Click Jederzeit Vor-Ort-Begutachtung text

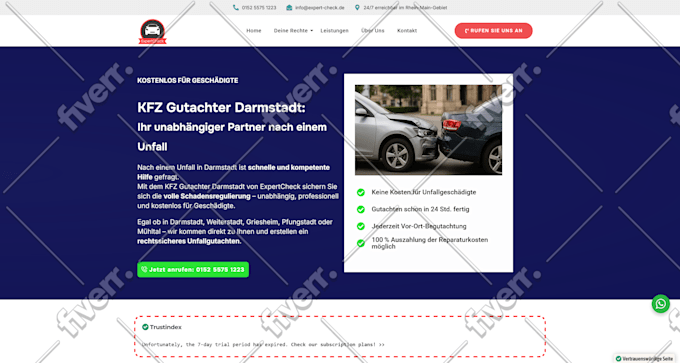tap(419, 226)
